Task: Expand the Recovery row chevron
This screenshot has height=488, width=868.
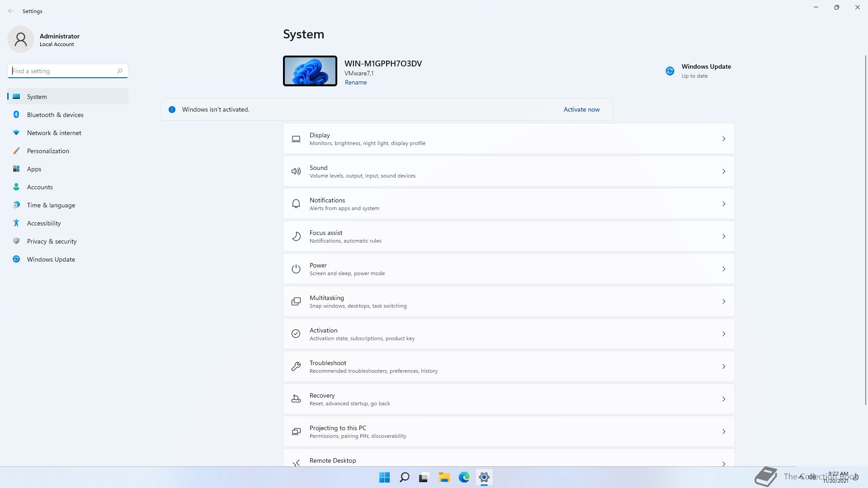Action: pyautogui.click(x=724, y=399)
